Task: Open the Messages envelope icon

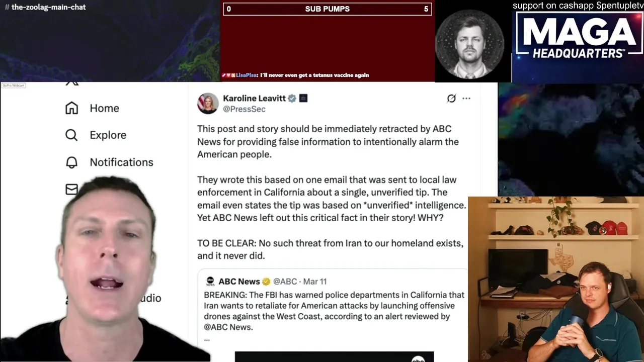Action: 71,189
